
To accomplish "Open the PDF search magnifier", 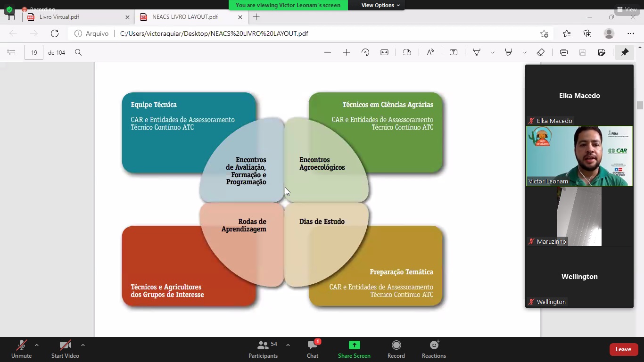I will 78,52.
